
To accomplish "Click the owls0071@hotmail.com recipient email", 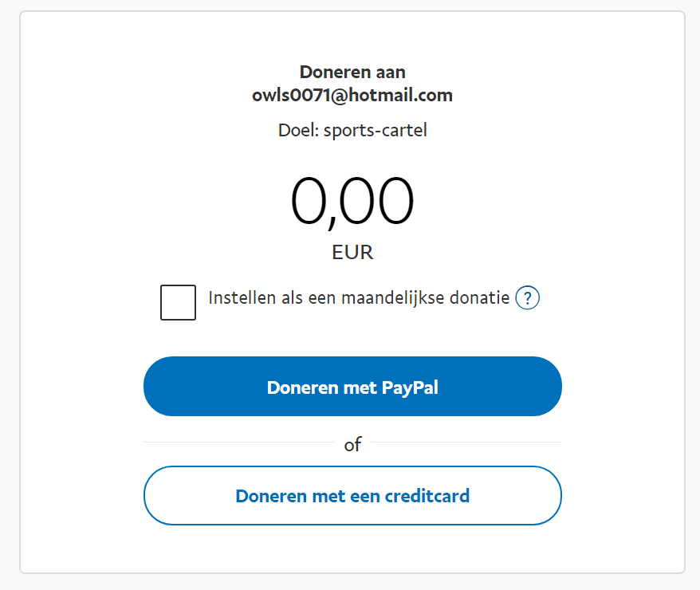I will (x=352, y=96).
